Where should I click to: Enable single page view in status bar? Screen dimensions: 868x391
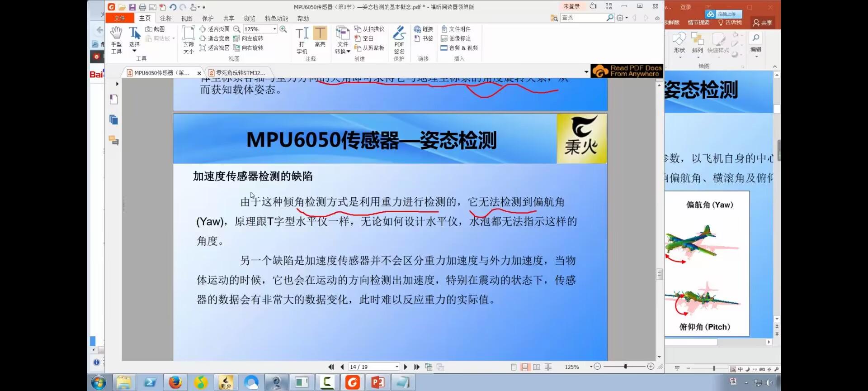coord(514,367)
